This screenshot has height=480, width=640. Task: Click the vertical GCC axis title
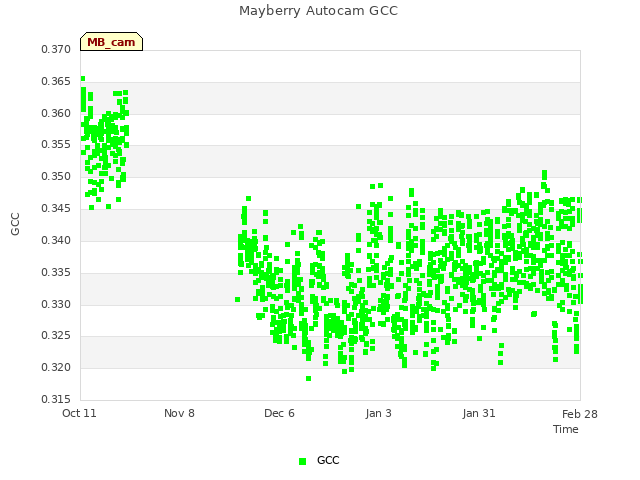[x=15, y=224]
